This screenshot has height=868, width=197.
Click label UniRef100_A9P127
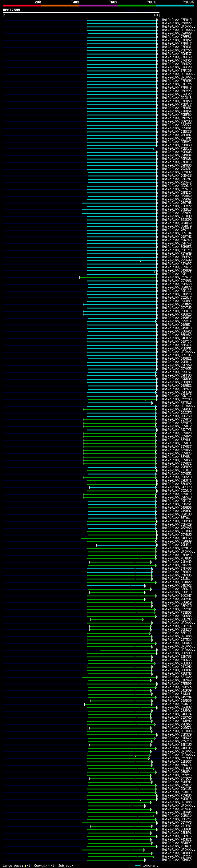(177, 291)
